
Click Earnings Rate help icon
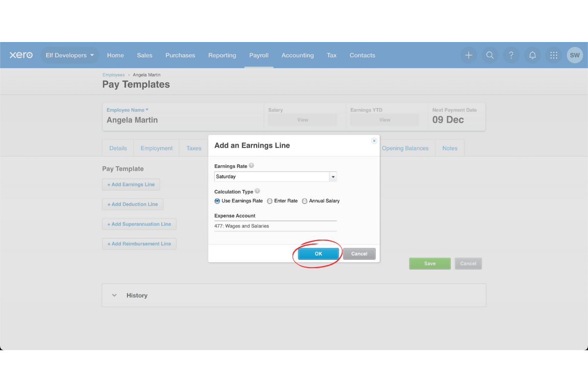pos(251,166)
